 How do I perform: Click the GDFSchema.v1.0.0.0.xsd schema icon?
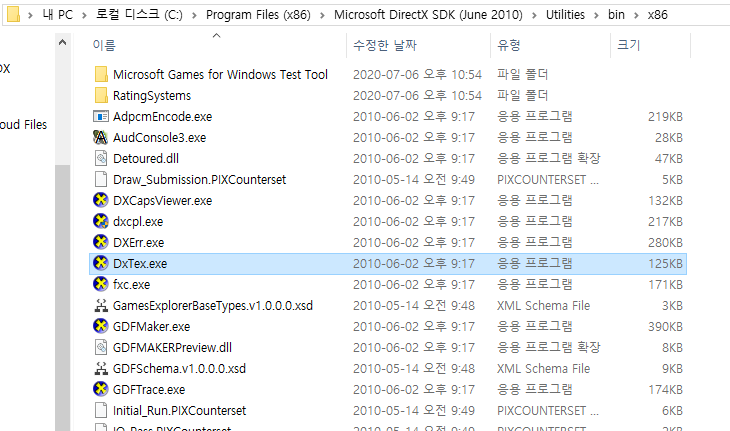click(x=101, y=368)
